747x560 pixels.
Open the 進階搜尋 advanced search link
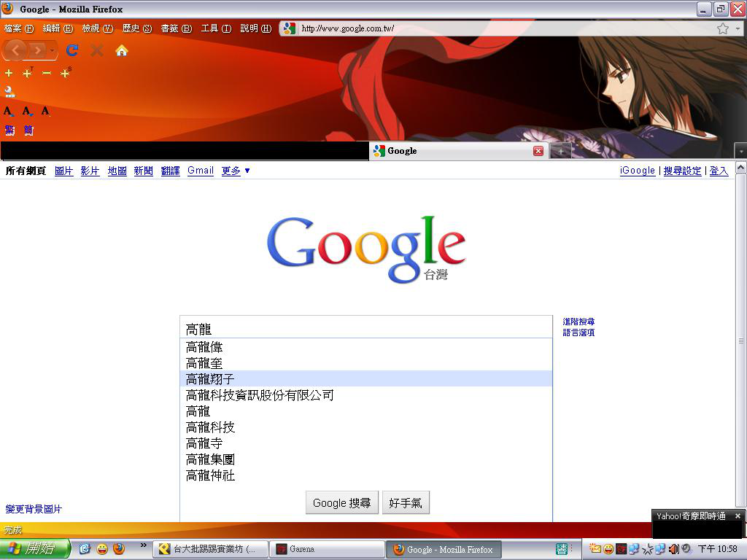[x=578, y=322]
